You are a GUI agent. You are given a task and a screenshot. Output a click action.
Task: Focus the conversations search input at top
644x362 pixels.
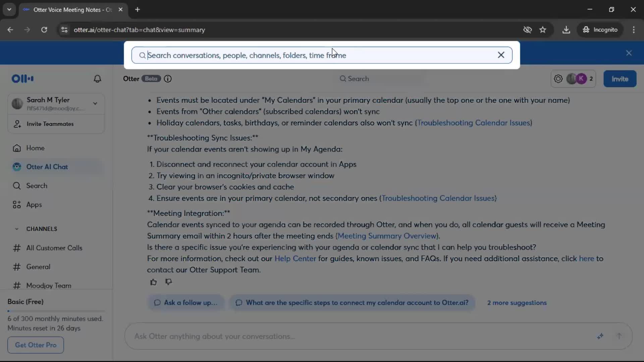point(321,55)
